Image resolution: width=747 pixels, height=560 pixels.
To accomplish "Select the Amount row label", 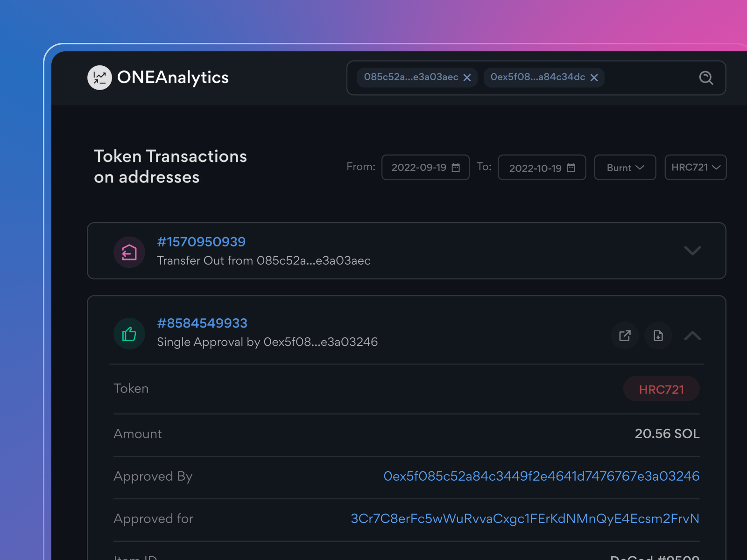I will point(138,434).
